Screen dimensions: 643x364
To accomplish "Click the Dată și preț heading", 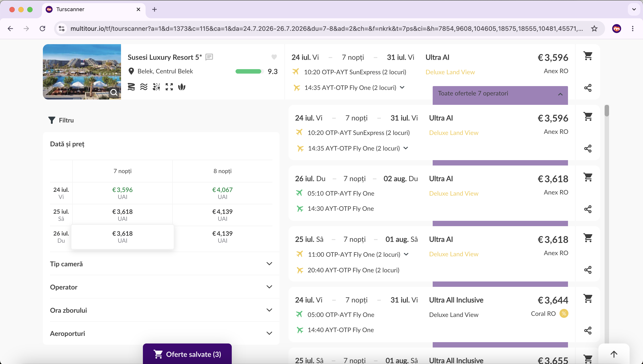I will point(67,144).
